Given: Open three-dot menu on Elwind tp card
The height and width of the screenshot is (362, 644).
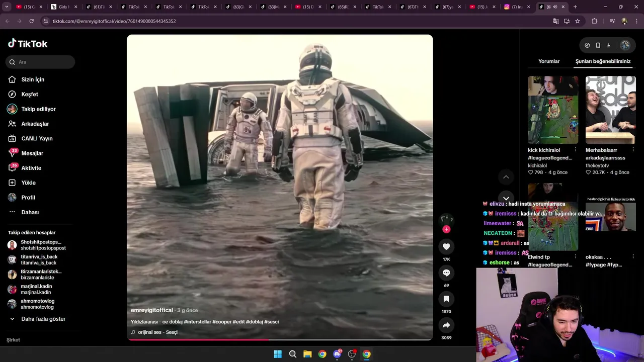Looking at the screenshot, I should pyautogui.click(x=576, y=257).
